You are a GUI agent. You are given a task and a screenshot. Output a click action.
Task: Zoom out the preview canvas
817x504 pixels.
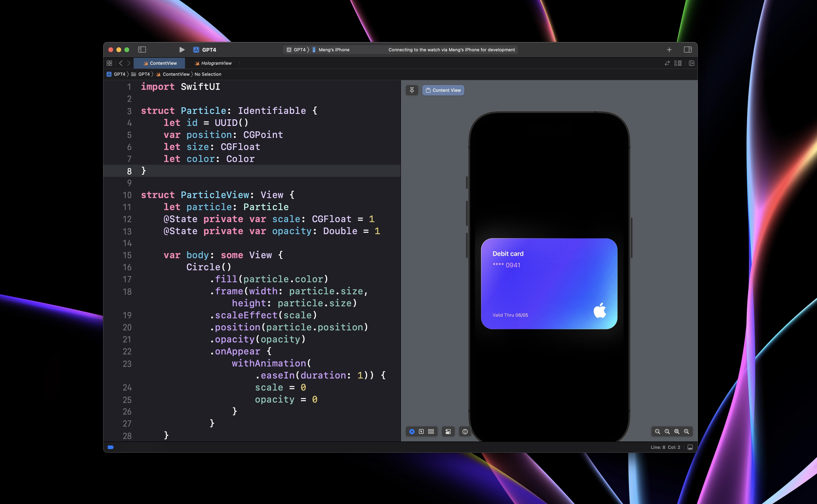(657, 431)
